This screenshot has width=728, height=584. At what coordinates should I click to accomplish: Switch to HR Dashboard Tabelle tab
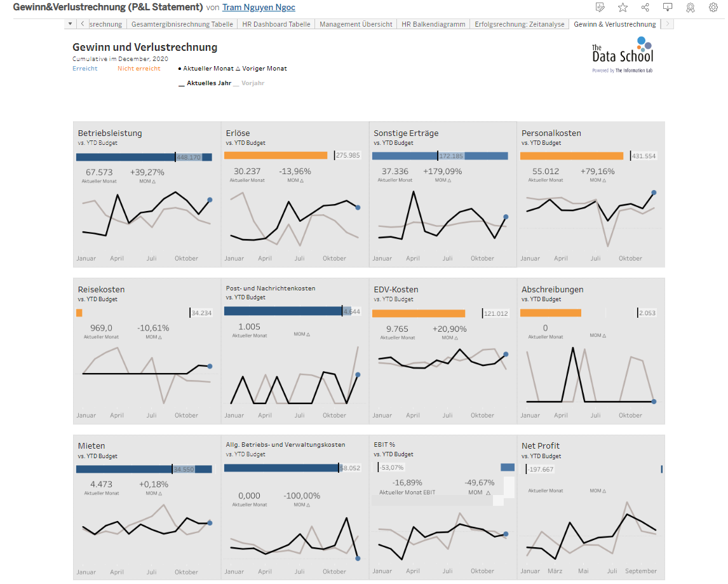[x=276, y=24]
